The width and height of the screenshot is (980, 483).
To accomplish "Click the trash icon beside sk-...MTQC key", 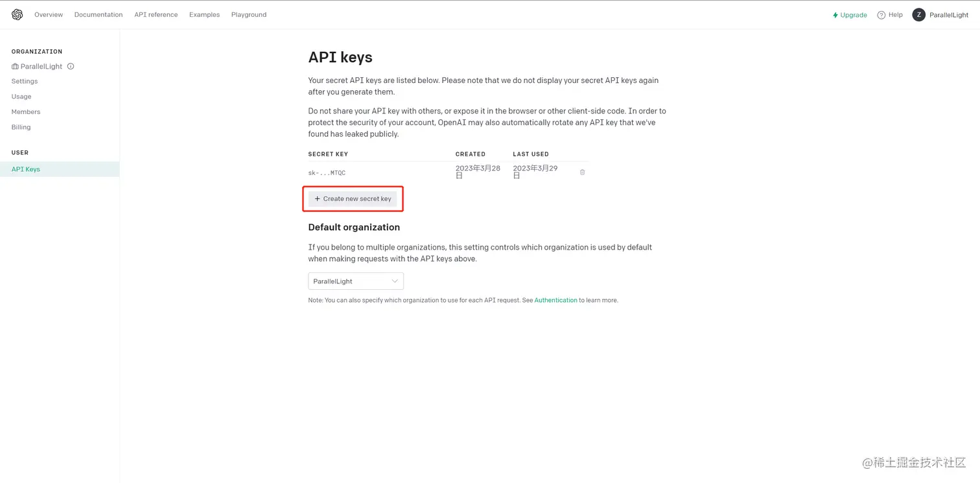I will tap(582, 172).
